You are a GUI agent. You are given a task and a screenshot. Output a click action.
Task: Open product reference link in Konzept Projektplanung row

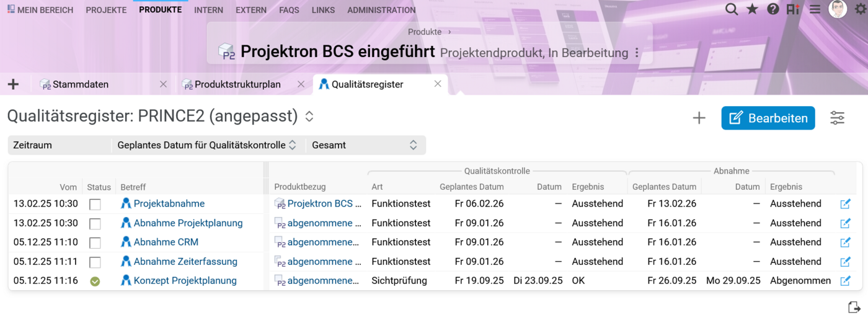click(x=324, y=281)
